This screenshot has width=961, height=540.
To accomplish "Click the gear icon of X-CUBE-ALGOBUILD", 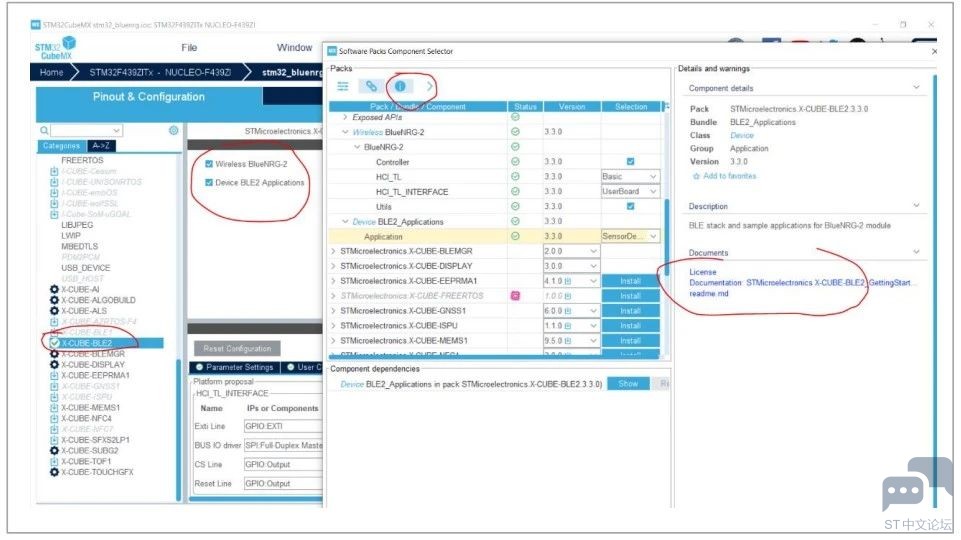I will pos(54,300).
